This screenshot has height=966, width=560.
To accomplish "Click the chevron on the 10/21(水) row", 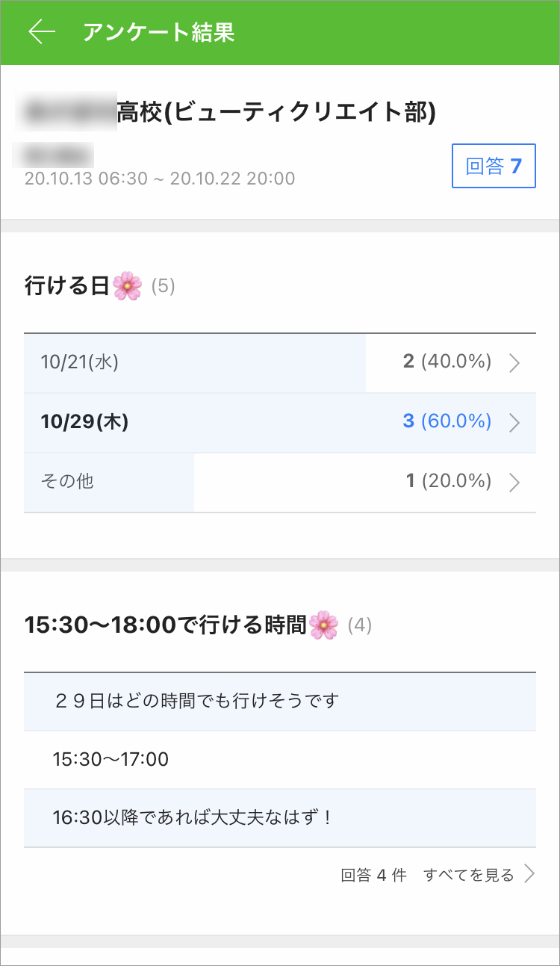I will [514, 363].
